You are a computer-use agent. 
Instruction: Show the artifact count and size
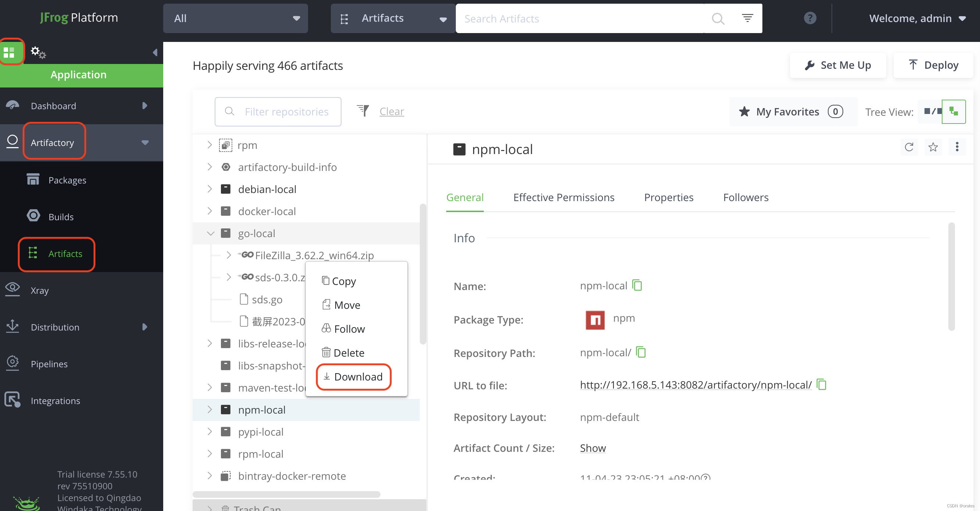pos(592,448)
